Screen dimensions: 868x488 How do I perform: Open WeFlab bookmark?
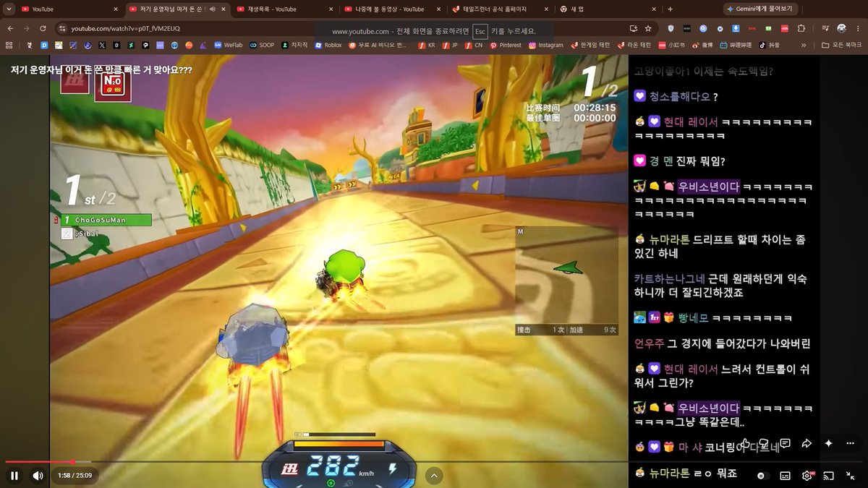tap(228, 45)
